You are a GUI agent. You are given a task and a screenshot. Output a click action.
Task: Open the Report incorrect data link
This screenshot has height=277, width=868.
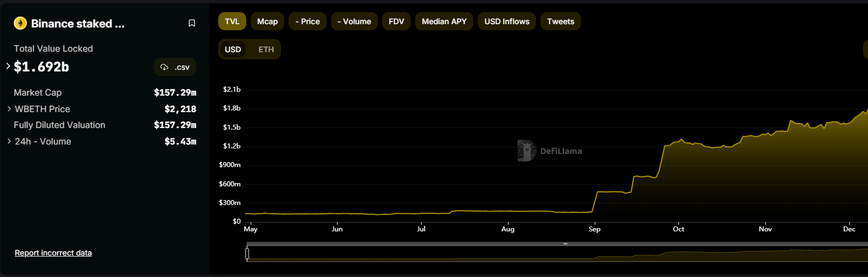[x=53, y=253]
